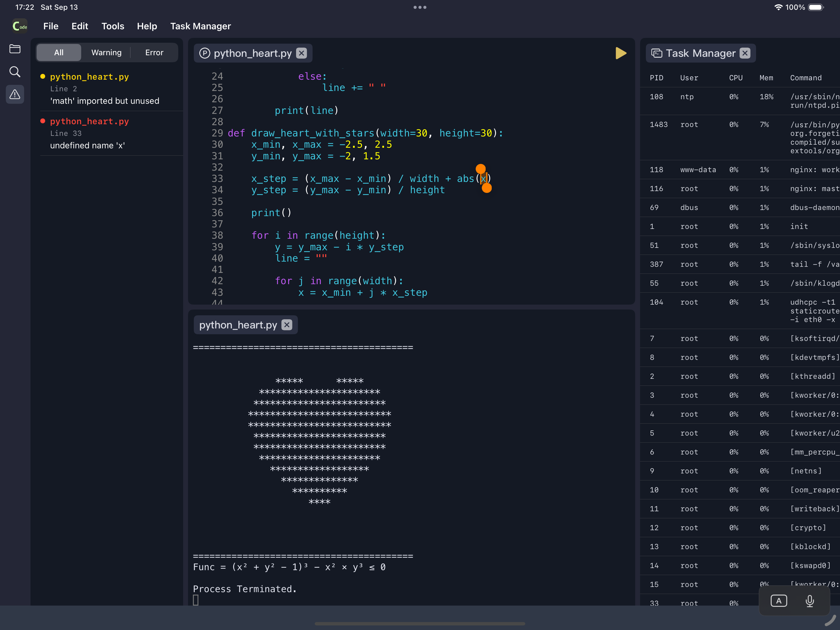This screenshot has width=840, height=630.
Task: Tap the lower orange selection handle
Action: pos(487,188)
